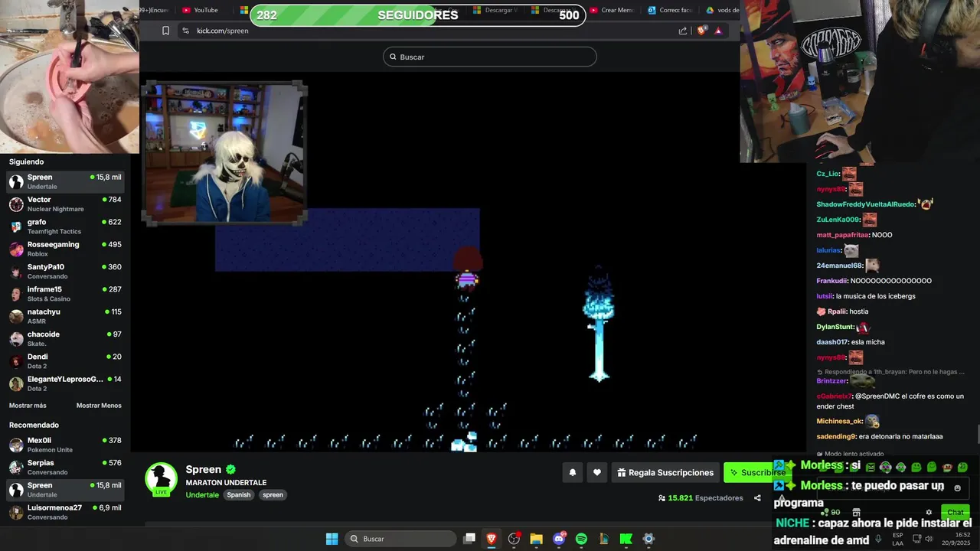Screen dimensions: 980x551
Task: Click the spreen tag chip
Action: 273,495
